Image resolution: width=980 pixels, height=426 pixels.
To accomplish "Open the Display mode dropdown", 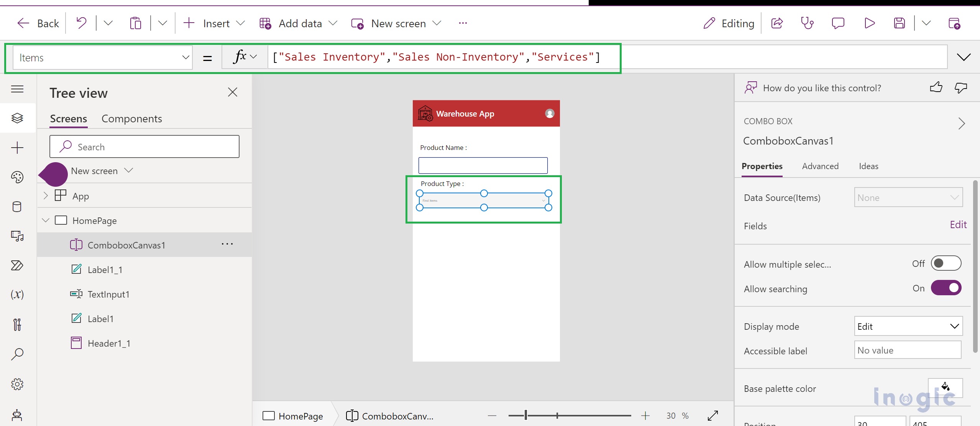I will click(x=908, y=326).
